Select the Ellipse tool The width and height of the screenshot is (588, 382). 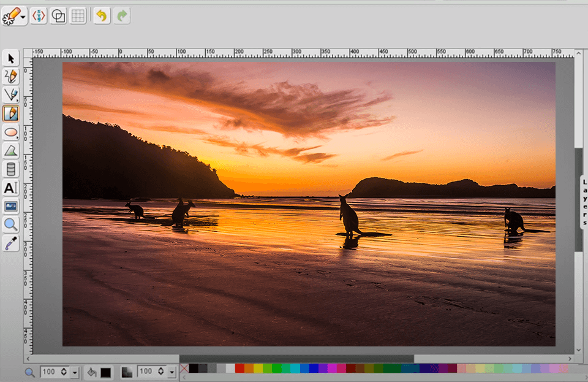(x=11, y=132)
